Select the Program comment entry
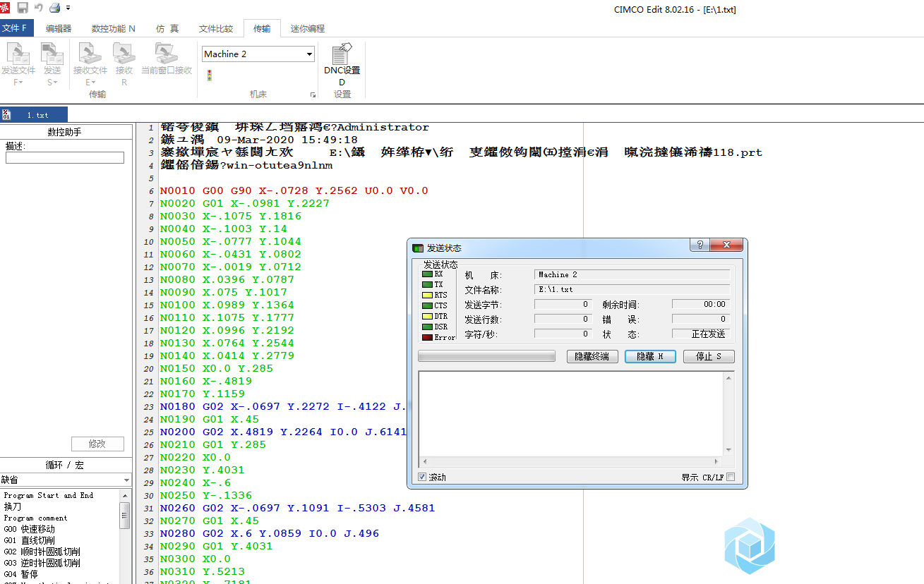924x584 pixels. pyautogui.click(x=35, y=518)
